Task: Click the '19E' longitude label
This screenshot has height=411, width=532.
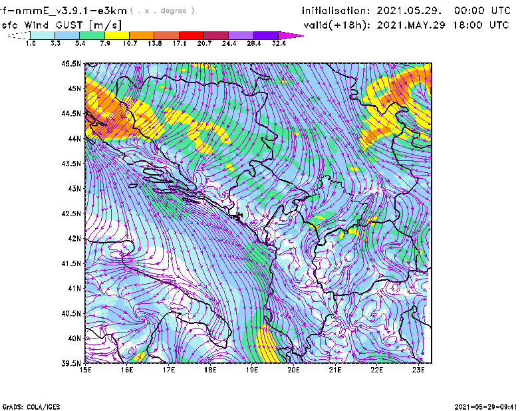Action: 252,370
